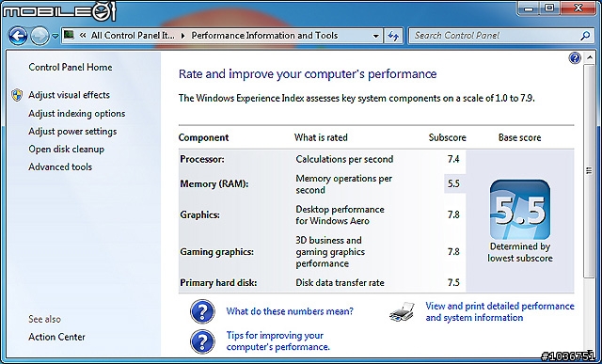Screen dimensions: 602x364
Task: Open Advanced tools
Action: point(60,167)
